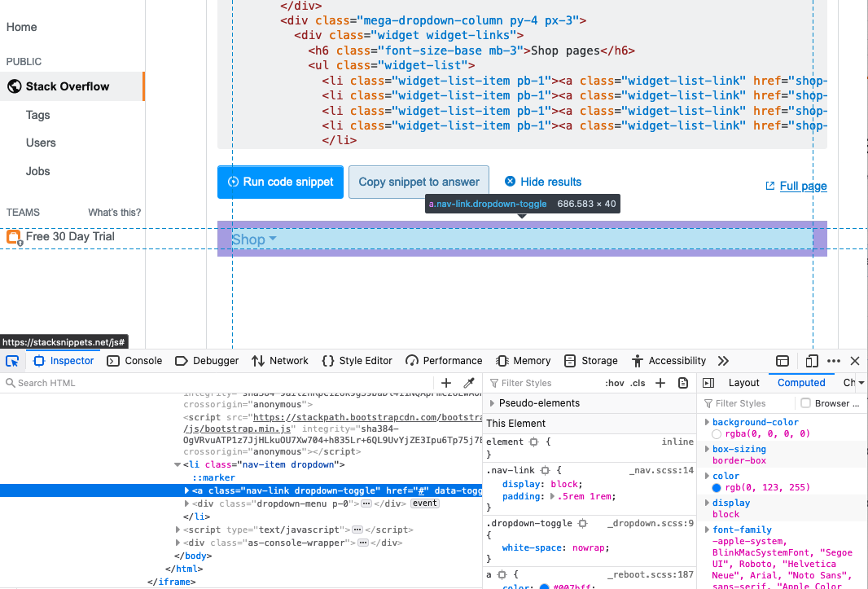This screenshot has height=589, width=868.
Task: Open the Memory tab
Action: tap(523, 361)
